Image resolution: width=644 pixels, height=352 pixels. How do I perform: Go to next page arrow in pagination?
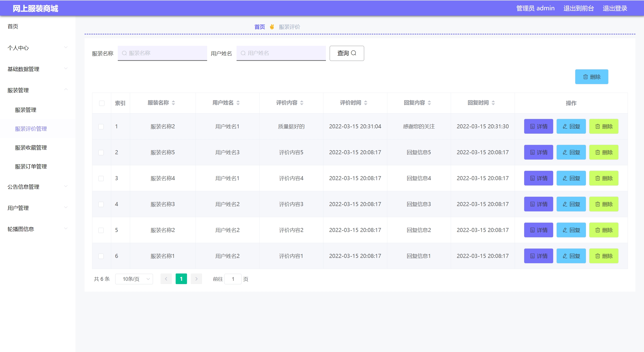196,279
